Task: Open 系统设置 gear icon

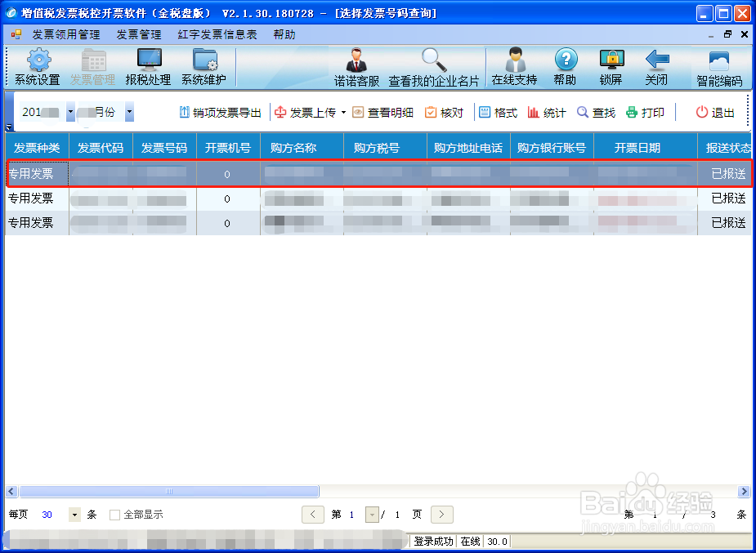Action: coord(38,60)
